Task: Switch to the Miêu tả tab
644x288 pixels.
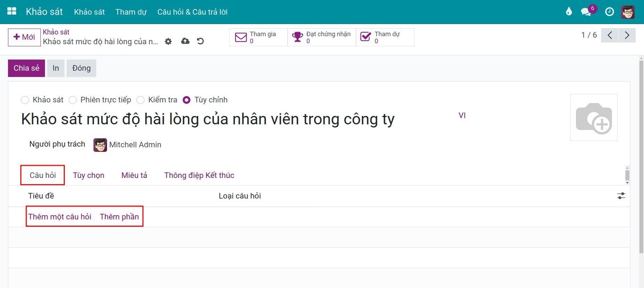Action: [134, 175]
